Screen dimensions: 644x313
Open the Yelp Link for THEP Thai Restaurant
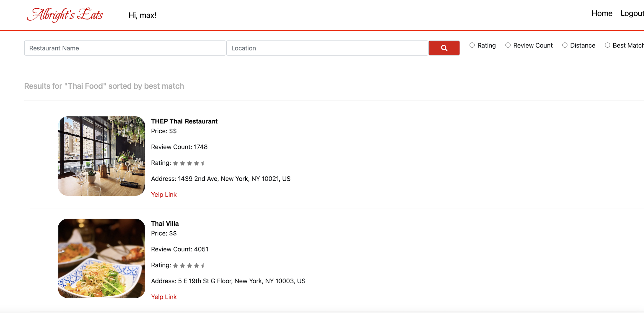click(x=164, y=194)
